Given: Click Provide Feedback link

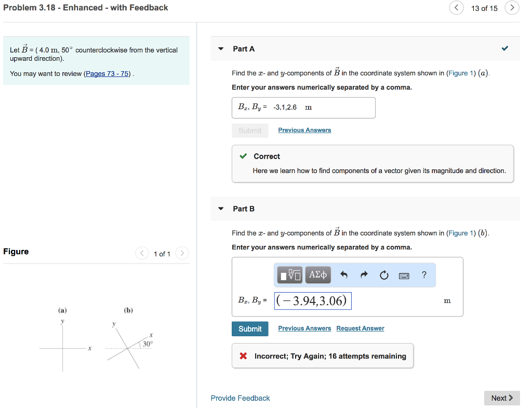Looking at the screenshot, I should 240,398.
